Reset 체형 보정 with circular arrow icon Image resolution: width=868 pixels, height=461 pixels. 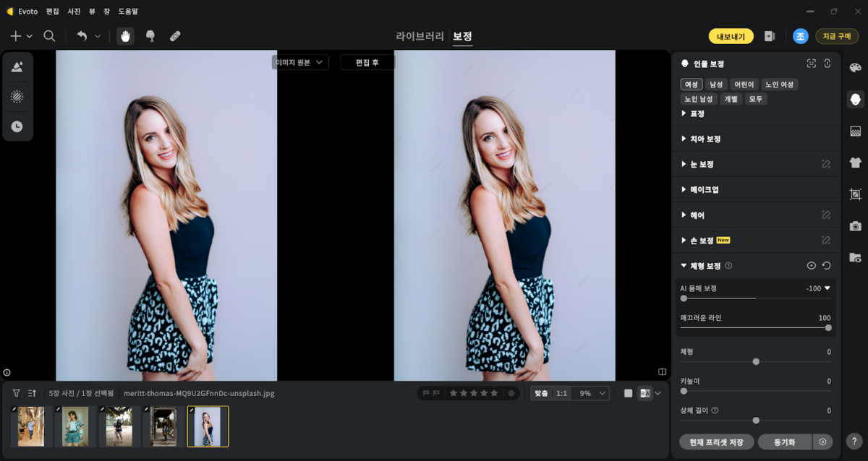tap(826, 266)
